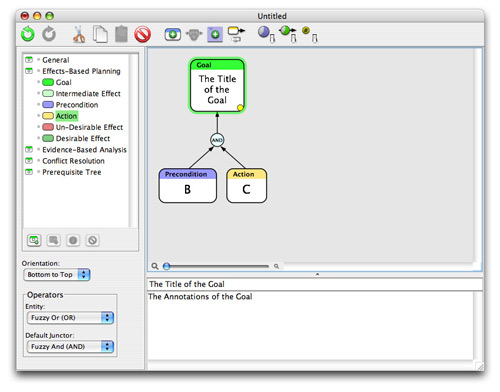Click the Copy pages icon

click(x=100, y=34)
